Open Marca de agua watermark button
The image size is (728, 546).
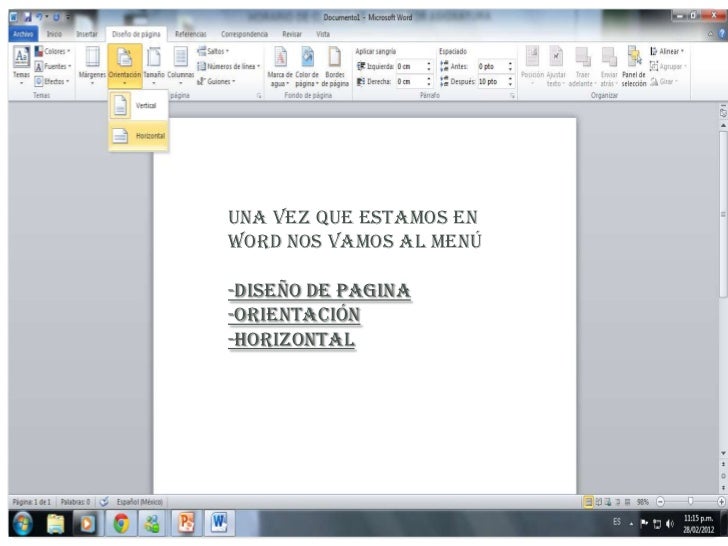coord(280,66)
